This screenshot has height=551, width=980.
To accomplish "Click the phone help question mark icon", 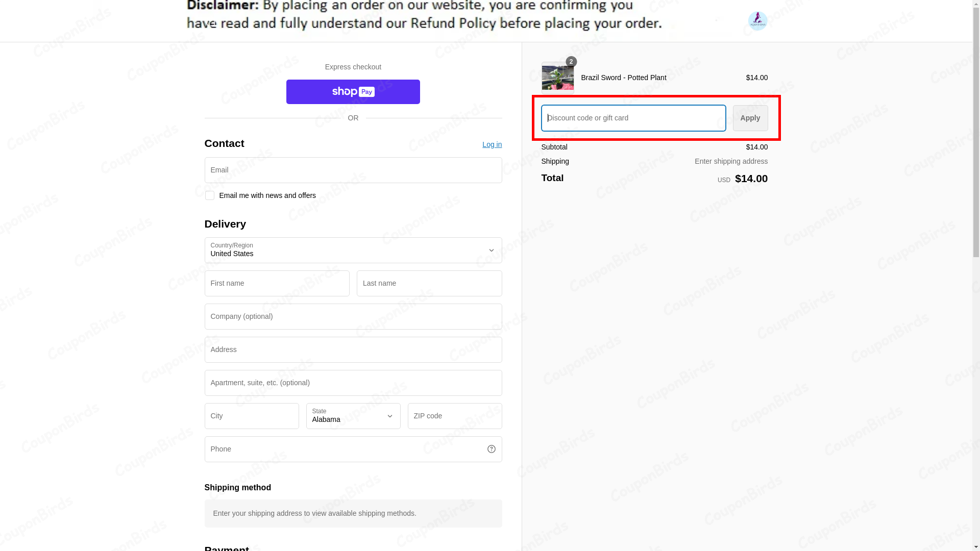I will (x=491, y=449).
